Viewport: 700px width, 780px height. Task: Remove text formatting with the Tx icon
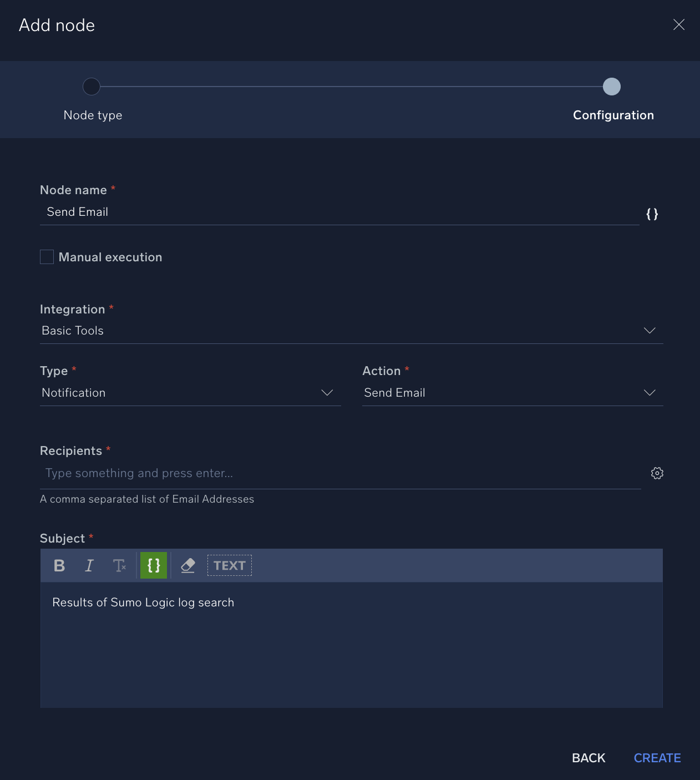coord(120,565)
